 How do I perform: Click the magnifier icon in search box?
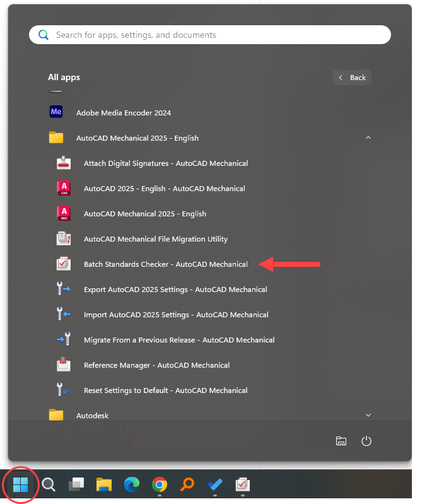click(44, 35)
